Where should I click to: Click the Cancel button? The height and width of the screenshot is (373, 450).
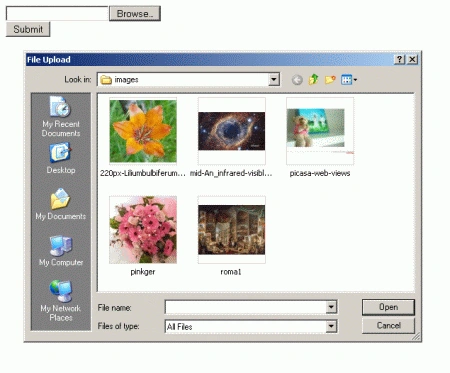[388, 325]
